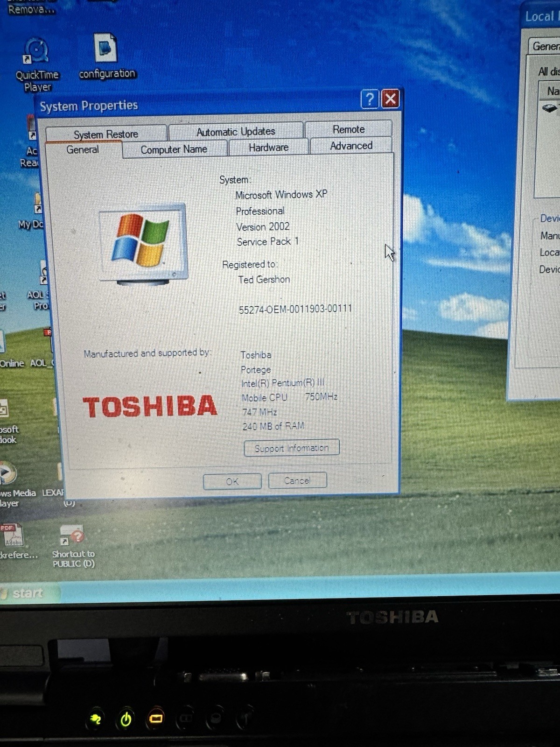Open the Hardware tab
This screenshot has width=560, height=747.
click(x=268, y=148)
